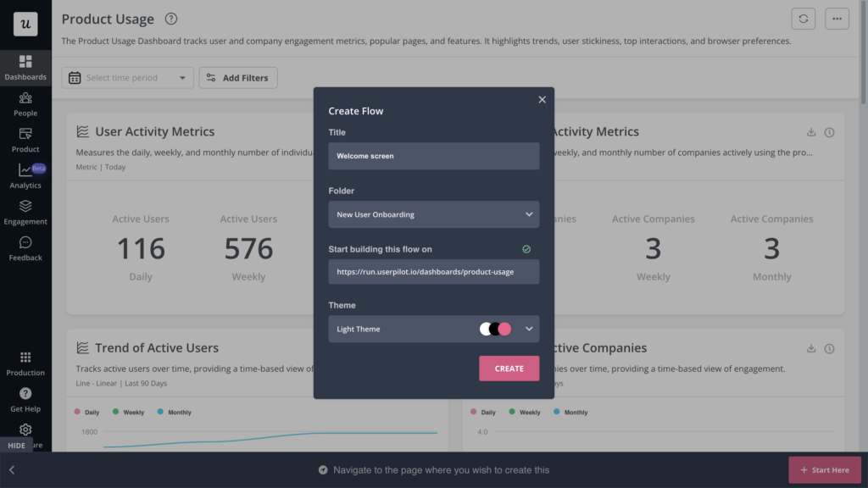868x488 pixels.
Task: Open the Select time period dropdown
Action: coord(127,77)
